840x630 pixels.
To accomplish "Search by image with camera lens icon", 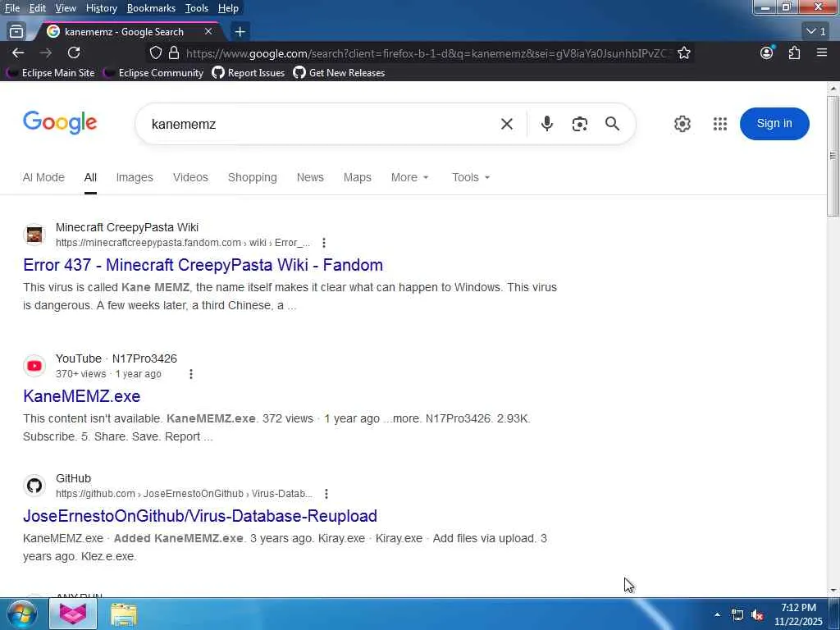I will [580, 124].
